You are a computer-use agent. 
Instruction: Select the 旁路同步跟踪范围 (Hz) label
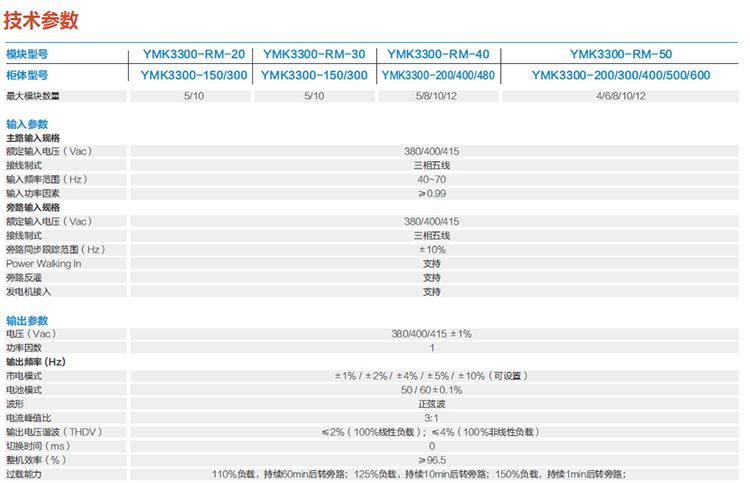55,250
